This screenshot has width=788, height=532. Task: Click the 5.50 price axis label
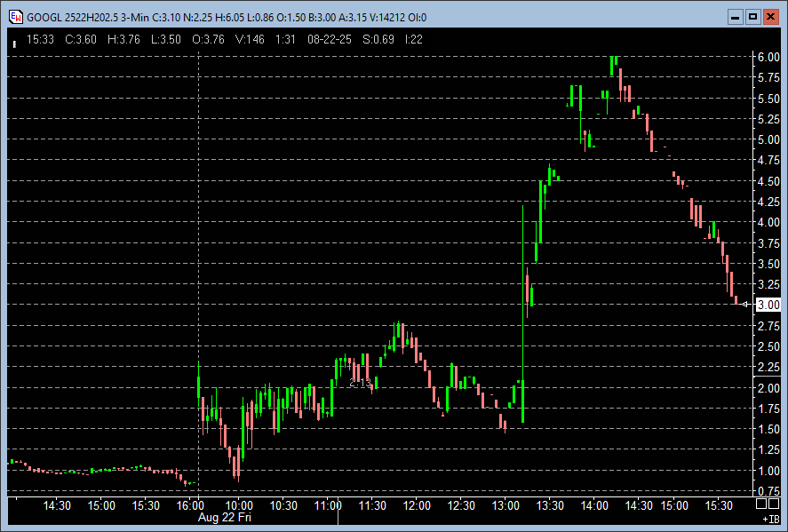tap(768, 99)
